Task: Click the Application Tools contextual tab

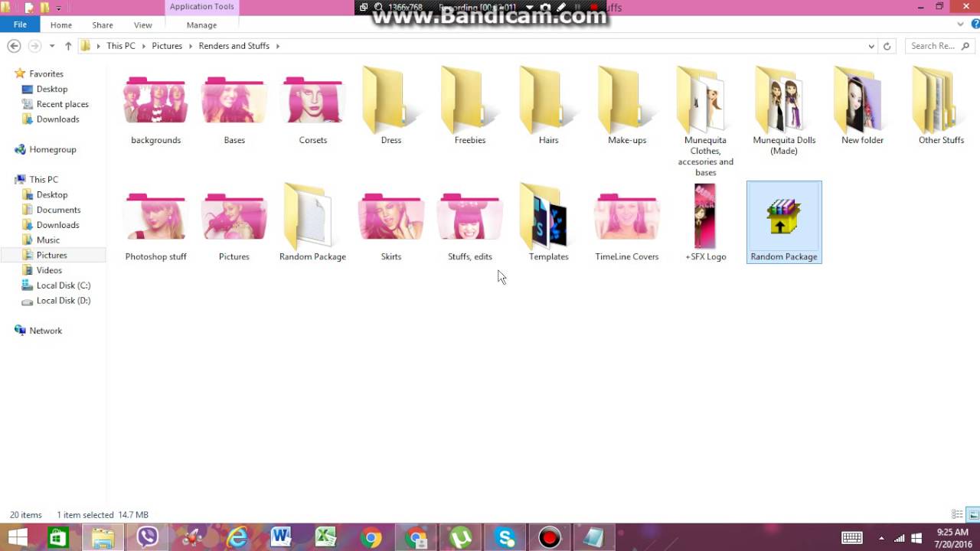Action: click(x=202, y=7)
